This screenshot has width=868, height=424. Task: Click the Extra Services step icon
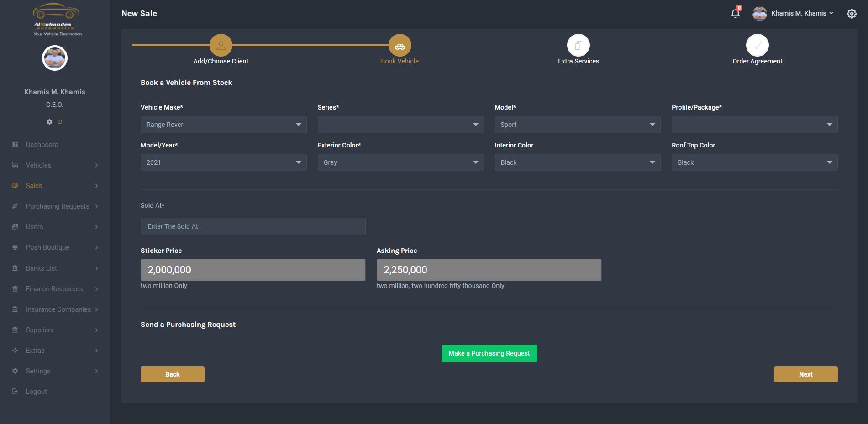(579, 45)
